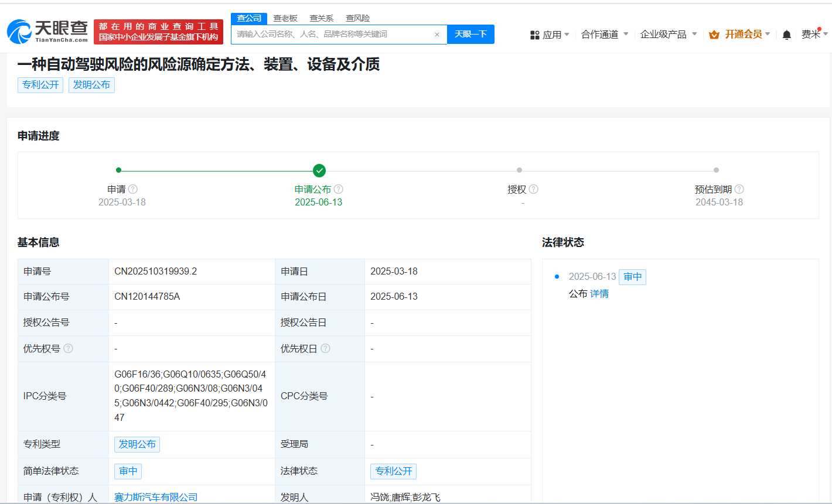This screenshot has width=832, height=504.
Task: Click the 审中 tag in 简单法律状态 row
Action: click(x=128, y=471)
